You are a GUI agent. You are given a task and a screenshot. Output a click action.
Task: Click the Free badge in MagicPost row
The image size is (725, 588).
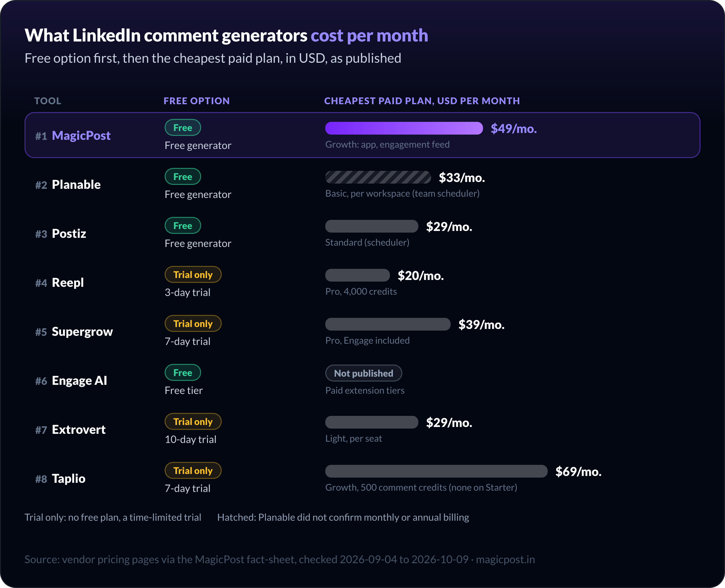tap(183, 128)
